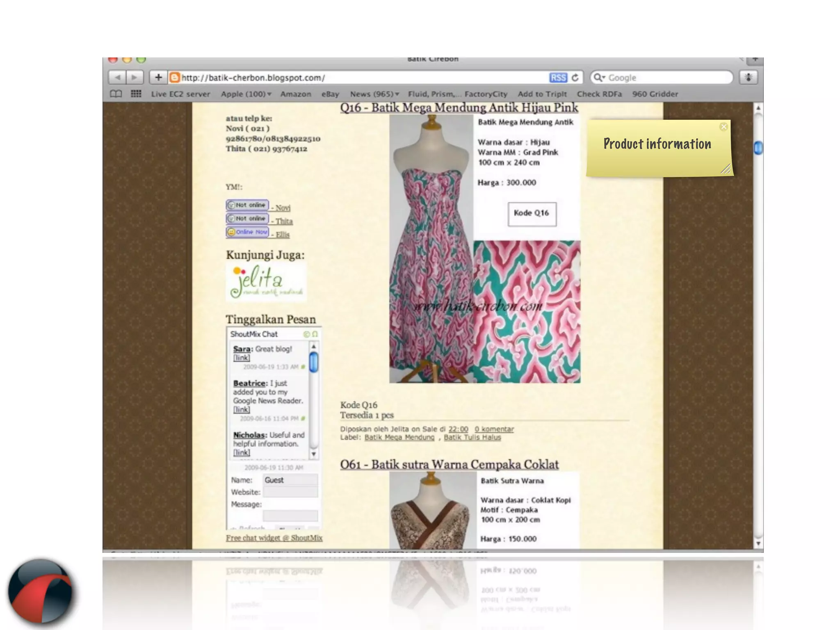Click the O61 brown batik dress image

point(485,510)
